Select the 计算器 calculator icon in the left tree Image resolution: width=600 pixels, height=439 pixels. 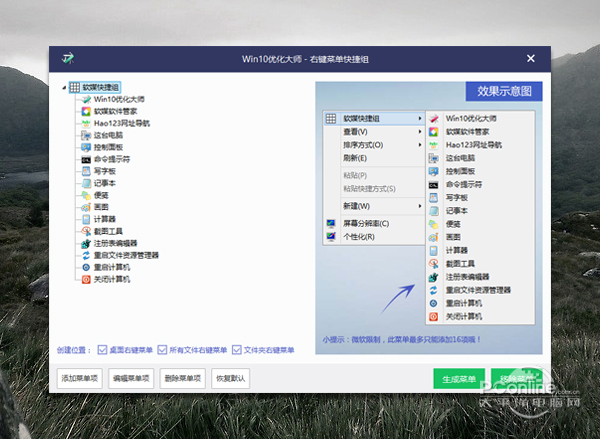click(x=86, y=219)
